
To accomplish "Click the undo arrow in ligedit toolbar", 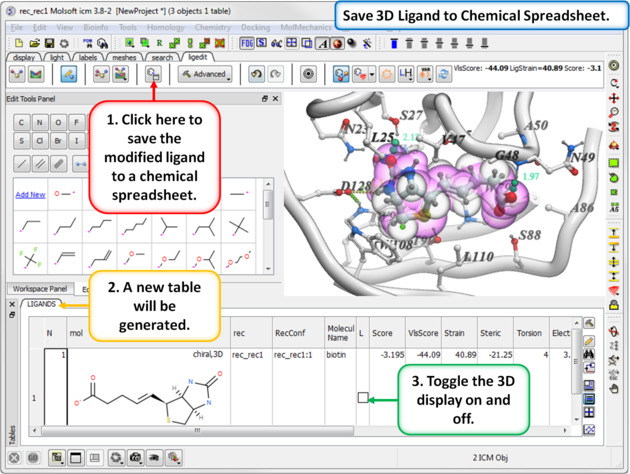I will (254, 74).
